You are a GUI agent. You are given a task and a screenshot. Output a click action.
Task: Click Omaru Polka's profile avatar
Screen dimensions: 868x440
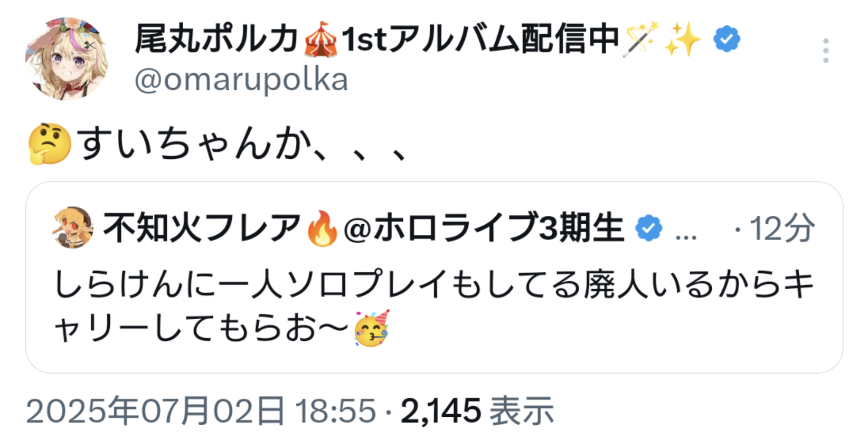click(67, 59)
